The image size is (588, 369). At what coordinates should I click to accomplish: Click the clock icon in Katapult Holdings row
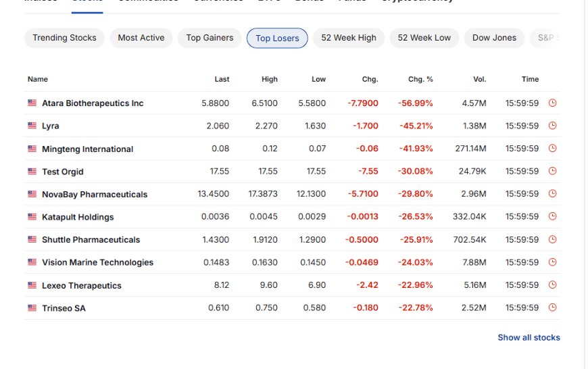(552, 216)
